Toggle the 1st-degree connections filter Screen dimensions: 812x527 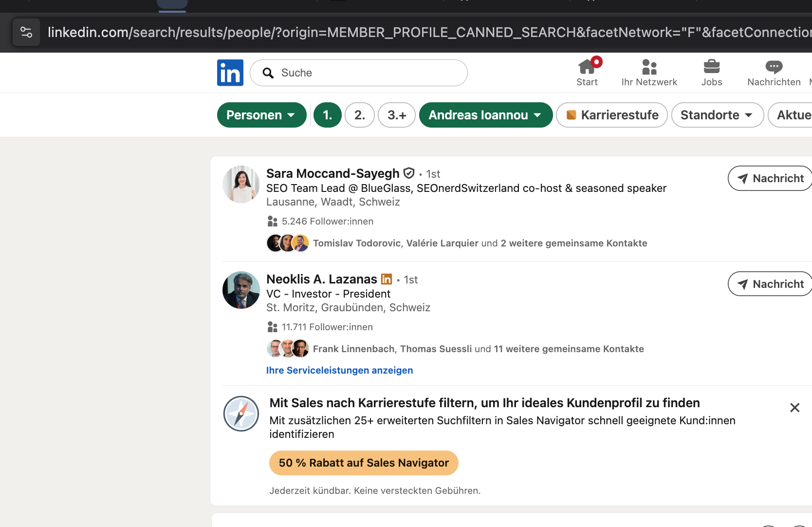click(x=328, y=115)
